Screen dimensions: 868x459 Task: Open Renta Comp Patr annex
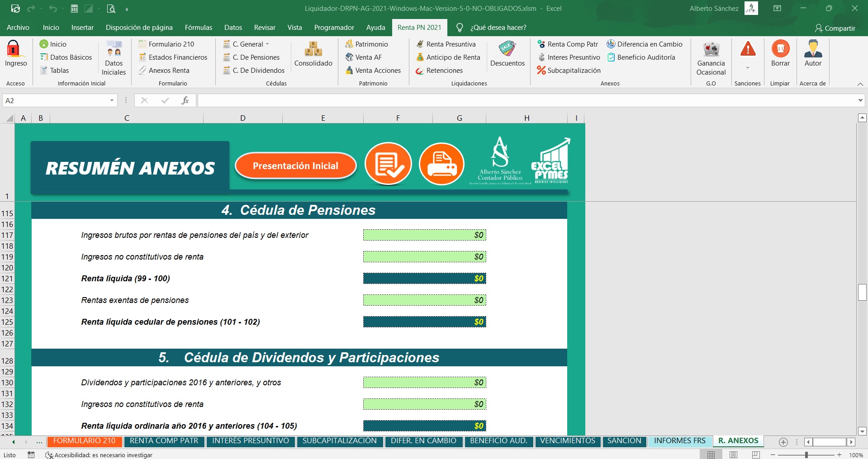point(567,44)
